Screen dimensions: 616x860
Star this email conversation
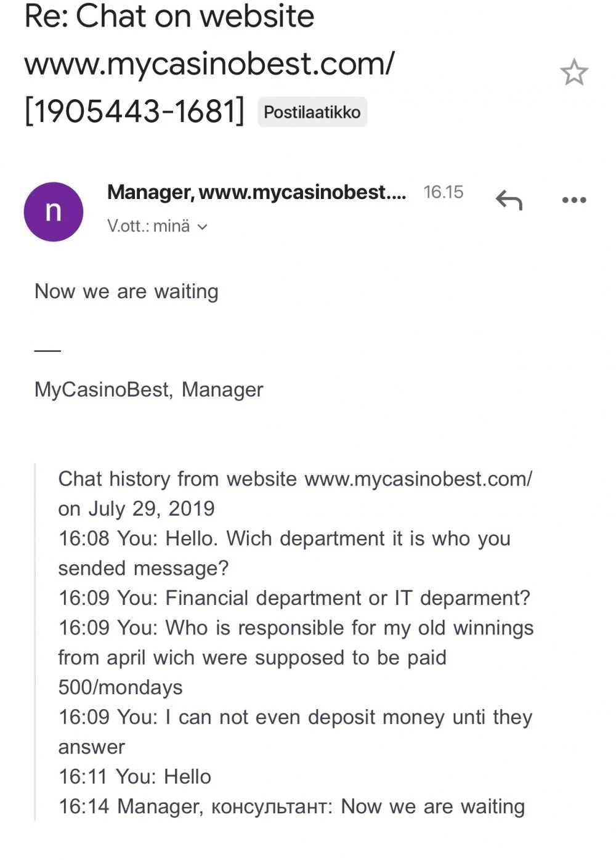tap(574, 73)
